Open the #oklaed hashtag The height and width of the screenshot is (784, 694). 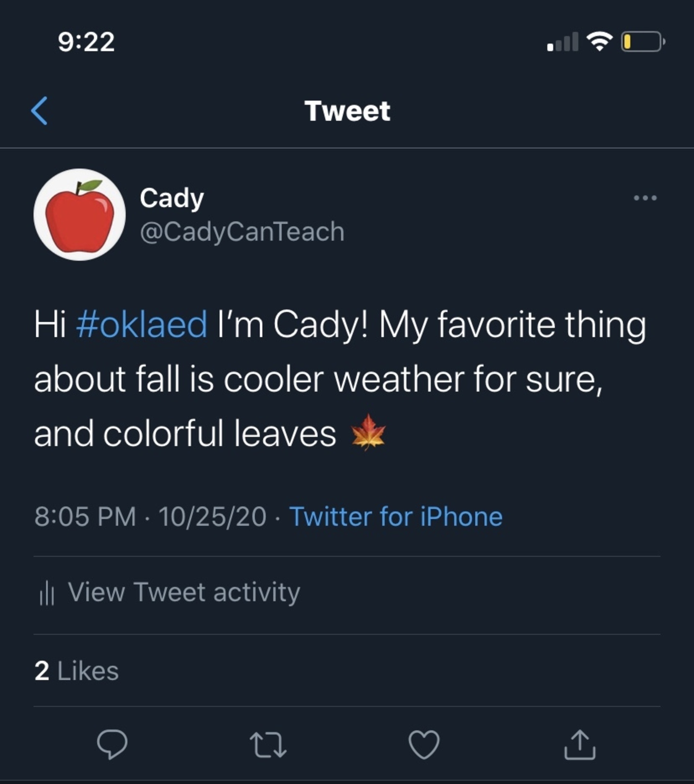[x=142, y=325]
